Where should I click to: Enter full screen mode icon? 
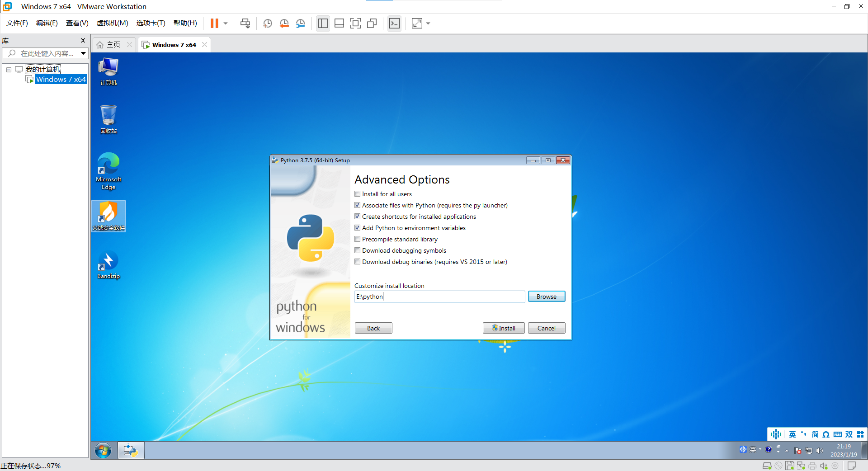click(355, 24)
